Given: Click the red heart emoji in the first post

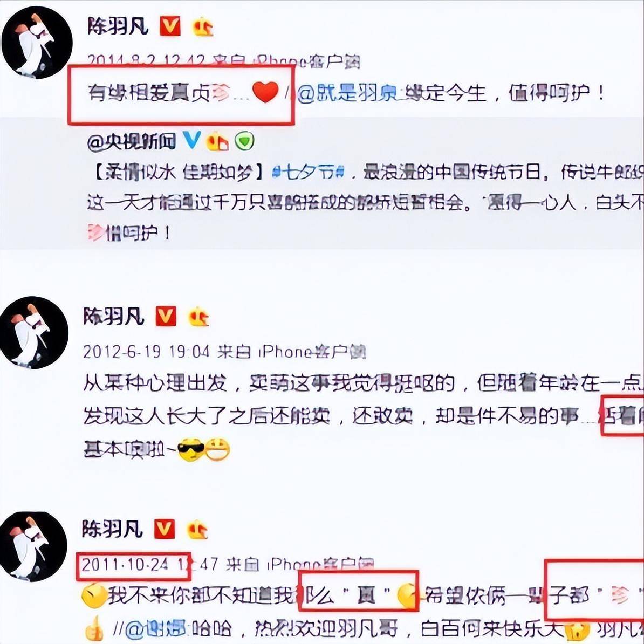Looking at the screenshot, I should click(265, 92).
